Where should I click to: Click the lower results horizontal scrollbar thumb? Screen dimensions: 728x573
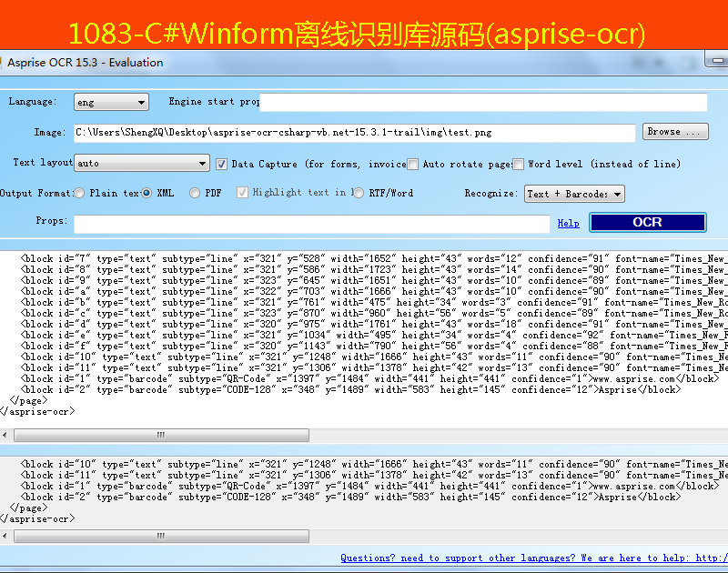(x=161, y=537)
